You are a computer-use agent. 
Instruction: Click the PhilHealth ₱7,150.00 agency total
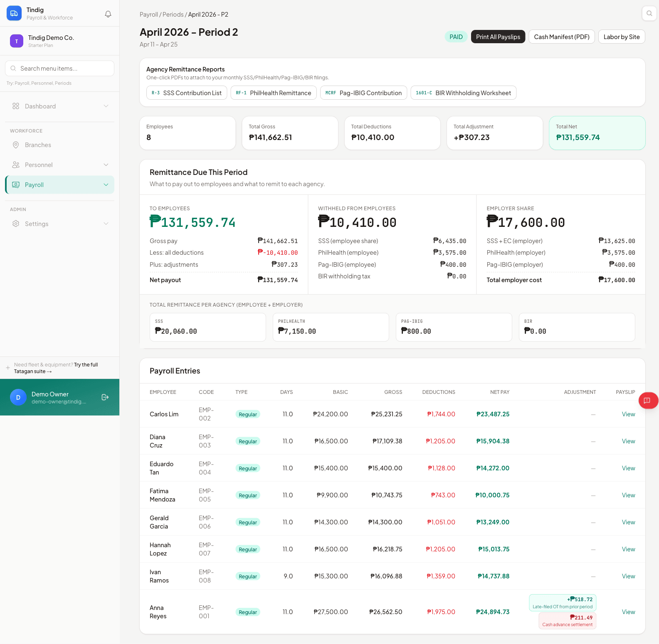pos(331,327)
